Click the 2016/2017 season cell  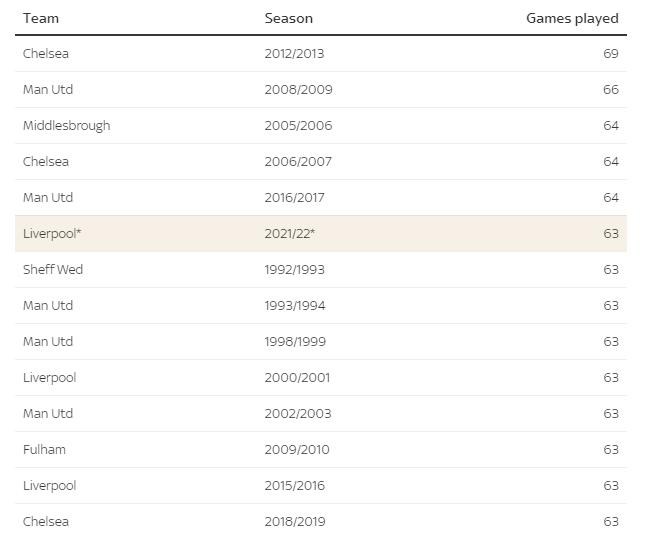[294, 198]
